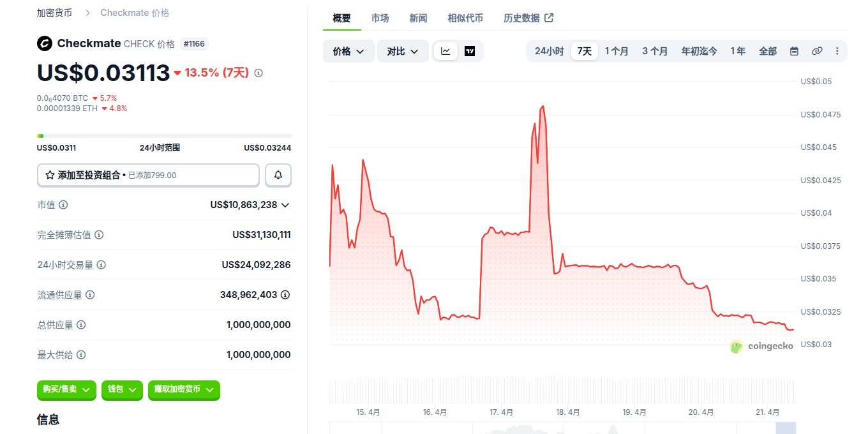Select 1个月 time range

pos(617,51)
